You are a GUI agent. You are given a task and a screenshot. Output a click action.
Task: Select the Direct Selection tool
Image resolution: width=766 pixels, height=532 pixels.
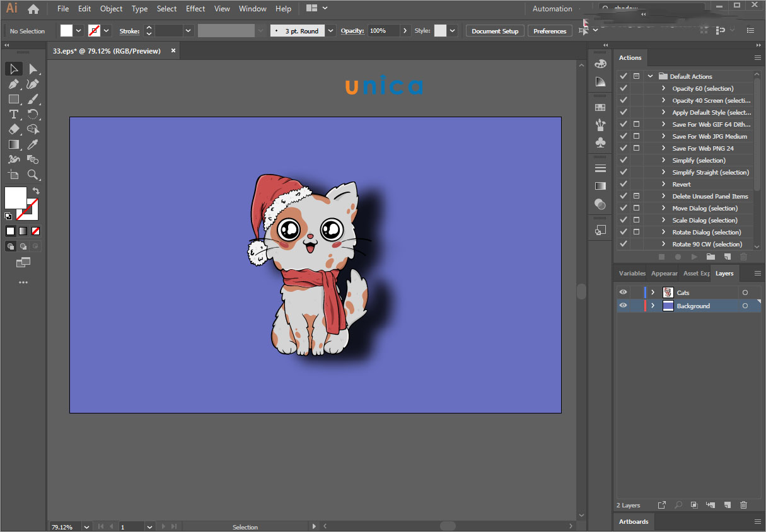(33, 69)
